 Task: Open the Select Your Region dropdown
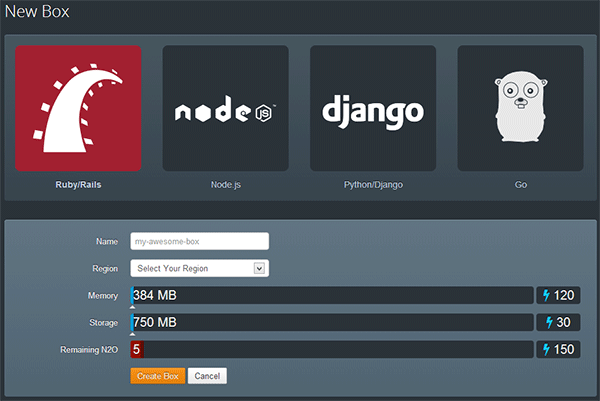tap(200, 268)
